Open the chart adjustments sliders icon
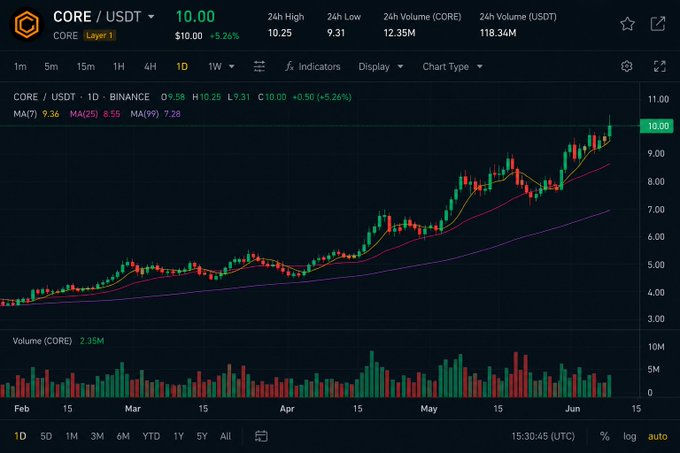 pyautogui.click(x=259, y=66)
